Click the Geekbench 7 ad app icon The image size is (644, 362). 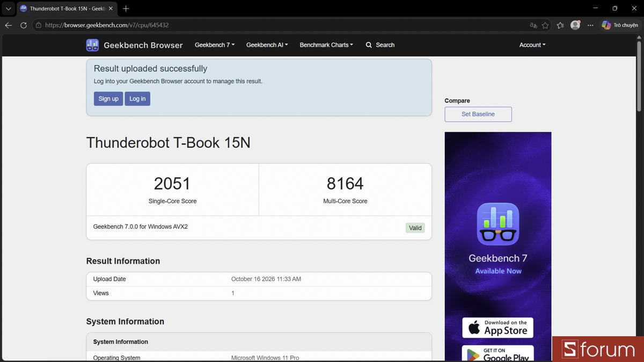point(498,224)
